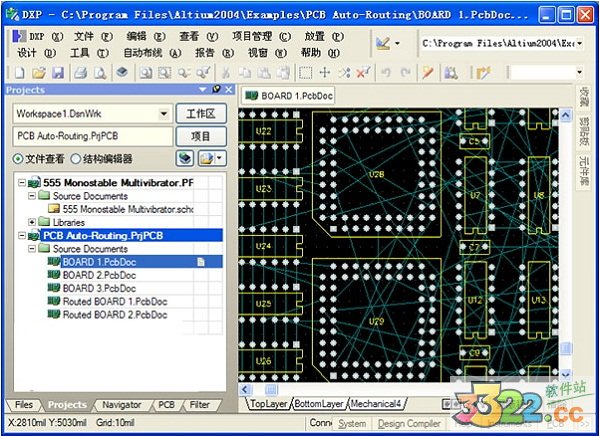Image resolution: width=600 pixels, height=436 pixels.
Task: Switch to the Navigator panel tab
Action: pyautogui.click(x=121, y=405)
